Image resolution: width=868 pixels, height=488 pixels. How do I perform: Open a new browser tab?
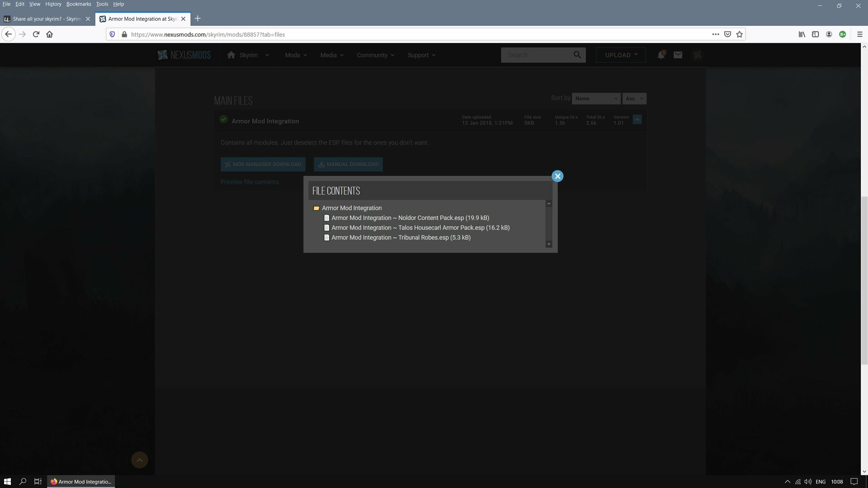pos(198,19)
